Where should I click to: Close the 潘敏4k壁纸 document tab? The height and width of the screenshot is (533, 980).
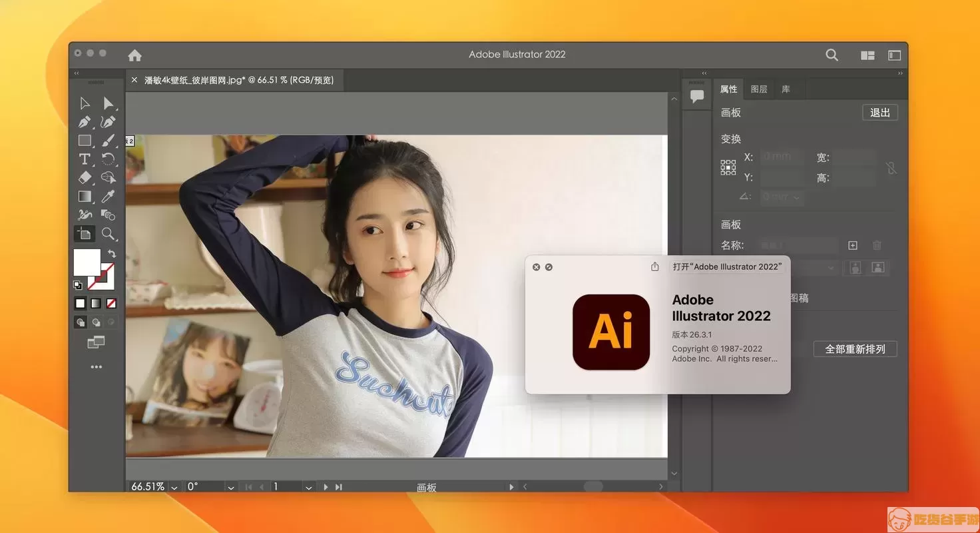coord(134,80)
